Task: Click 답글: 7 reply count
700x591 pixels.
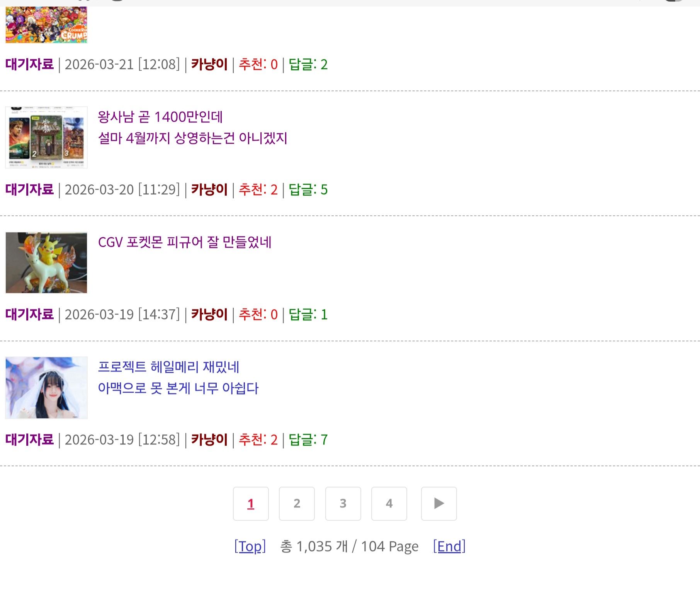Action: click(308, 439)
